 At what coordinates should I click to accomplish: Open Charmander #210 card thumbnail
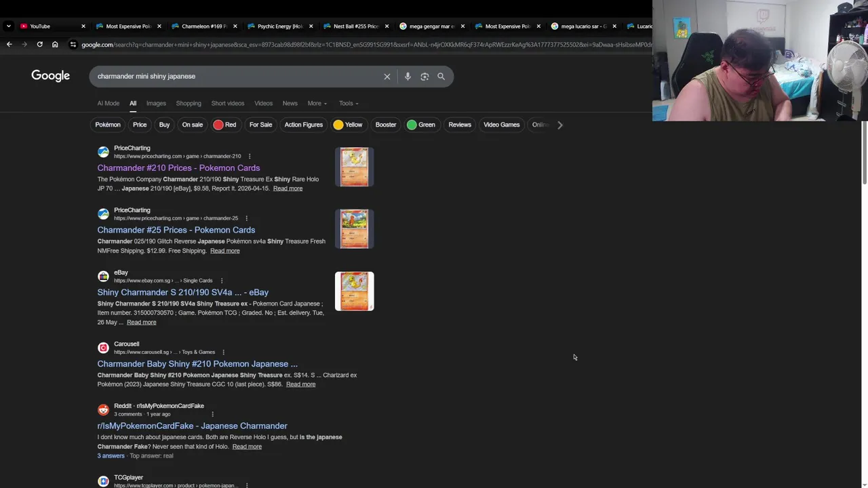pyautogui.click(x=354, y=167)
